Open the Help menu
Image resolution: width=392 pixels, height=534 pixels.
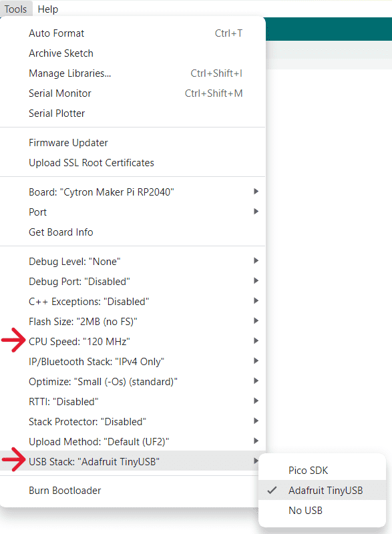47,9
